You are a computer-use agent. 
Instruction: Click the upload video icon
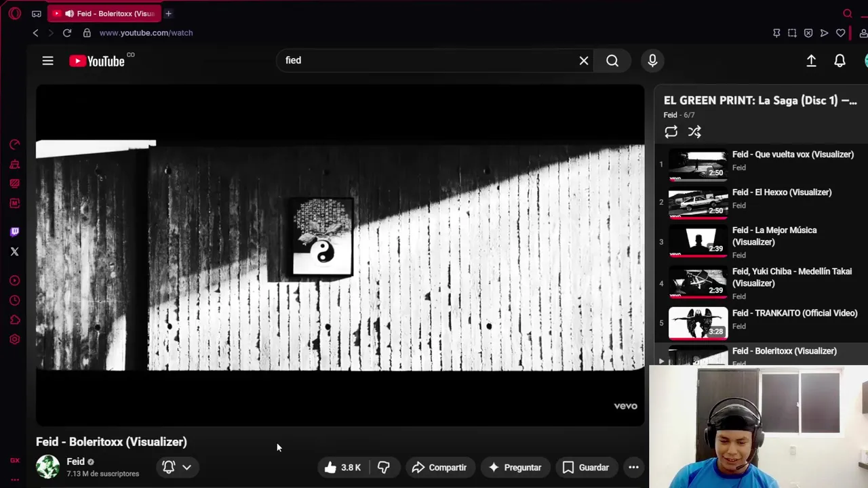click(x=811, y=60)
